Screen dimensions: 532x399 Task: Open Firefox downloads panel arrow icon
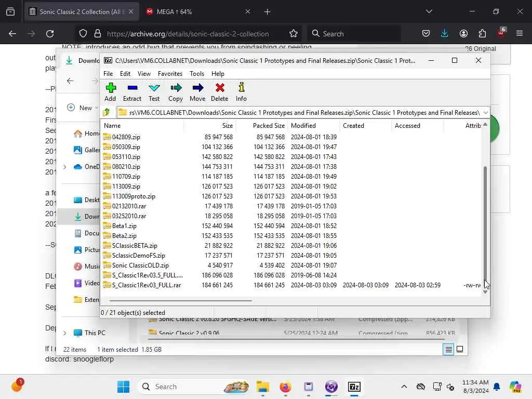pos(445,34)
